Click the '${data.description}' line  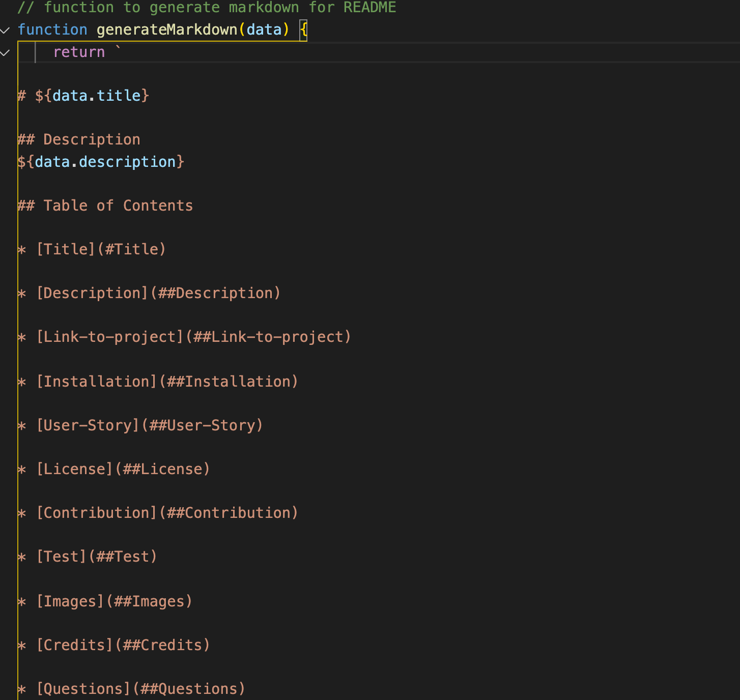tap(101, 162)
